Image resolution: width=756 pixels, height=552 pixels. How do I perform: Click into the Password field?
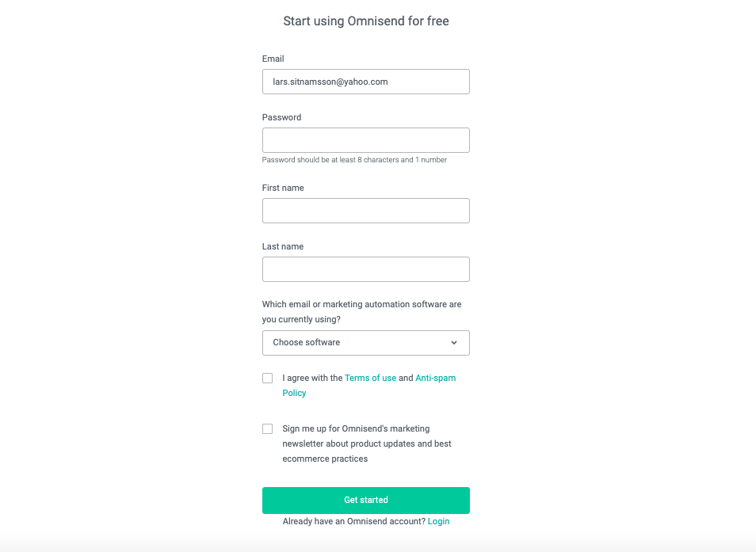(x=365, y=140)
